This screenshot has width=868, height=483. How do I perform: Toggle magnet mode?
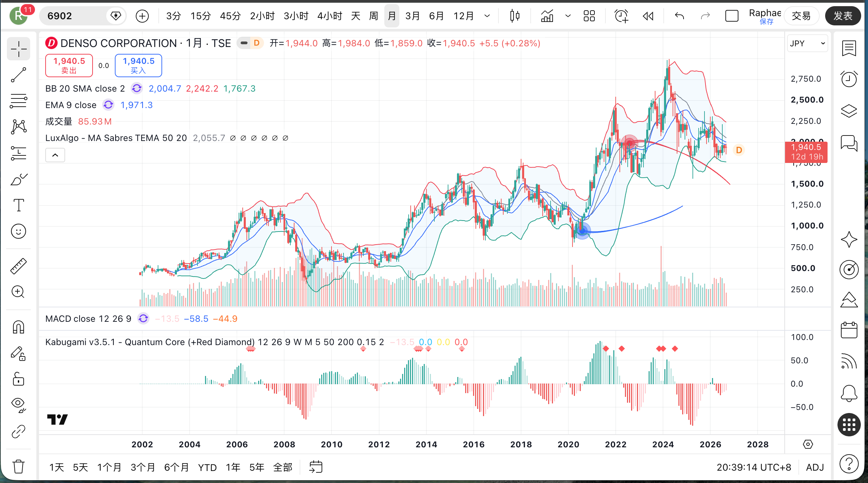(19, 327)
